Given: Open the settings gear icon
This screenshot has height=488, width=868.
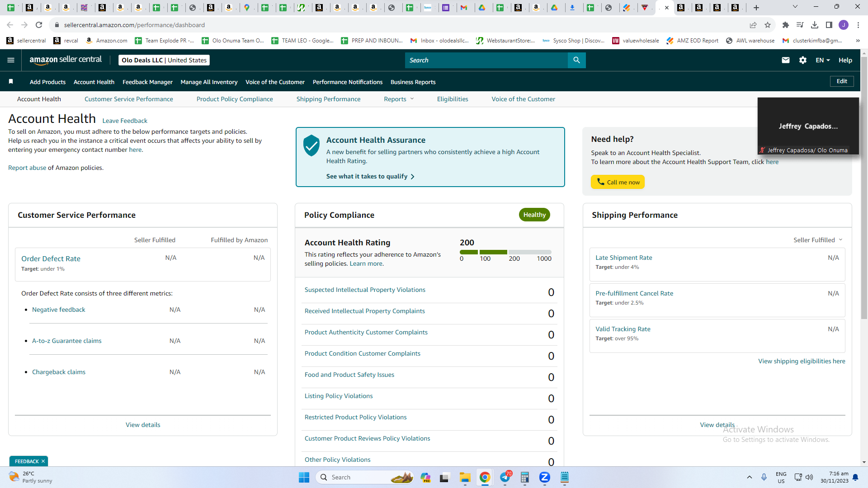Looking at the screenshot, I should 803,60.
